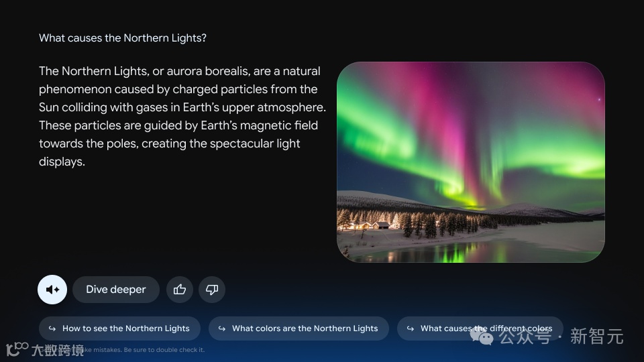Click the question What causes the Northern Lights?

point(122,38)
